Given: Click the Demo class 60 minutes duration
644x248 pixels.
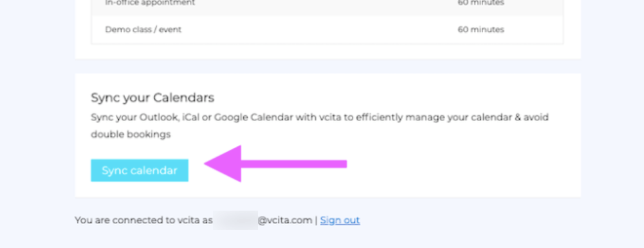Looking at the screenshot, I should pos(481,30).
